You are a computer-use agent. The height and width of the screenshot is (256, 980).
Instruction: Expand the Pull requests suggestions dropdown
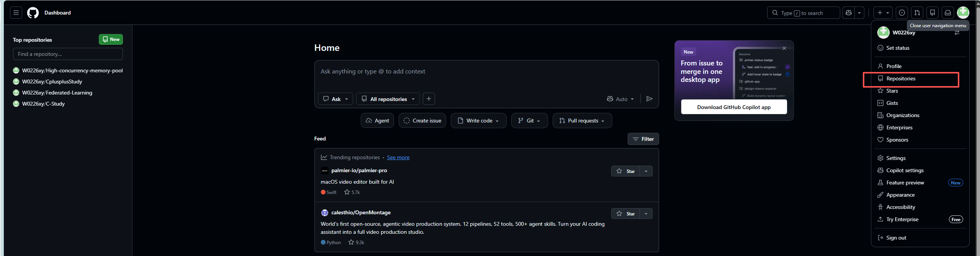[x=582, y=121]
